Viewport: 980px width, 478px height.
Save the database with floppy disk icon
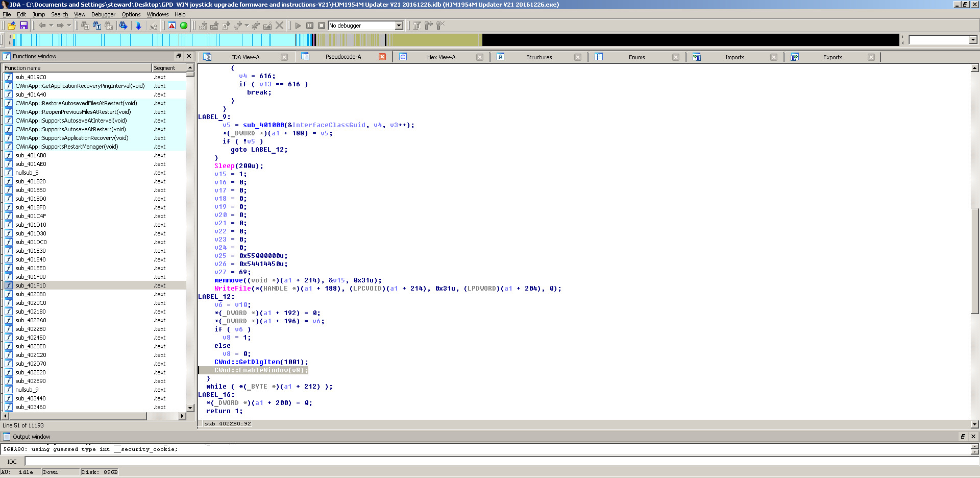pyautogui.click(x=23, y=26)
